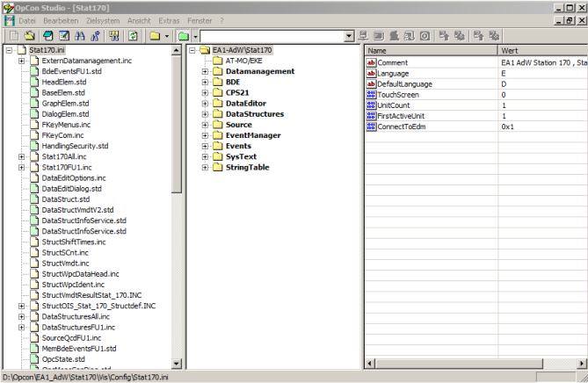588x383 pixels.
Task: Click the binoculars find icon
Action: click(80, 36)
